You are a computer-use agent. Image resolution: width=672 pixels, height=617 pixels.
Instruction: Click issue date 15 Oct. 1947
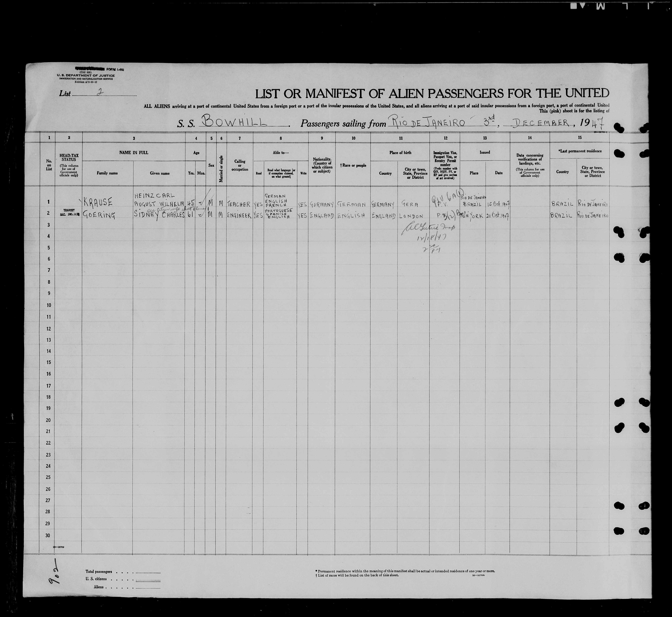[498, 204]
